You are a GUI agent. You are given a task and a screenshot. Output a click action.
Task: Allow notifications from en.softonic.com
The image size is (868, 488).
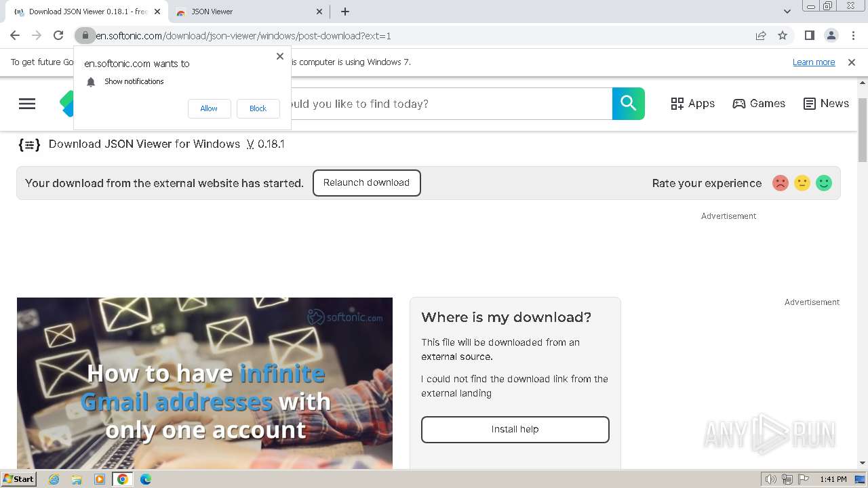coord(209,108)
